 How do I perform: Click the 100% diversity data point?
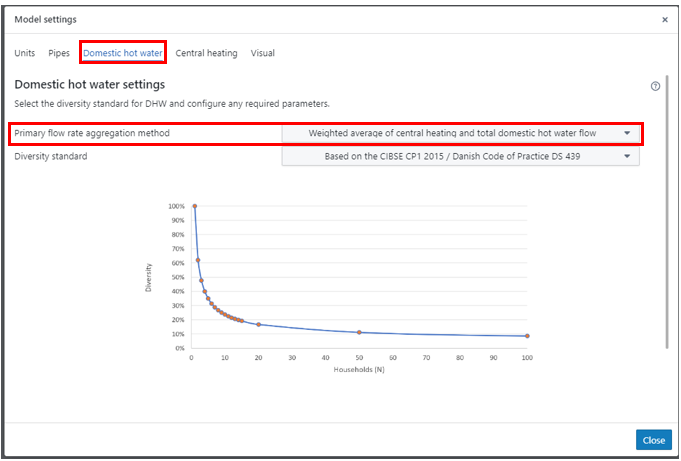[x=194, y=206]
